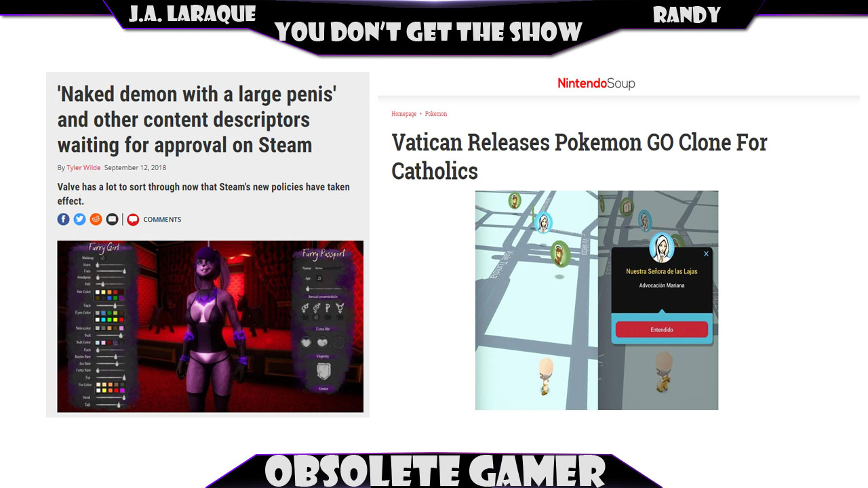Share the Steam article on Twitter

[79, 219]
